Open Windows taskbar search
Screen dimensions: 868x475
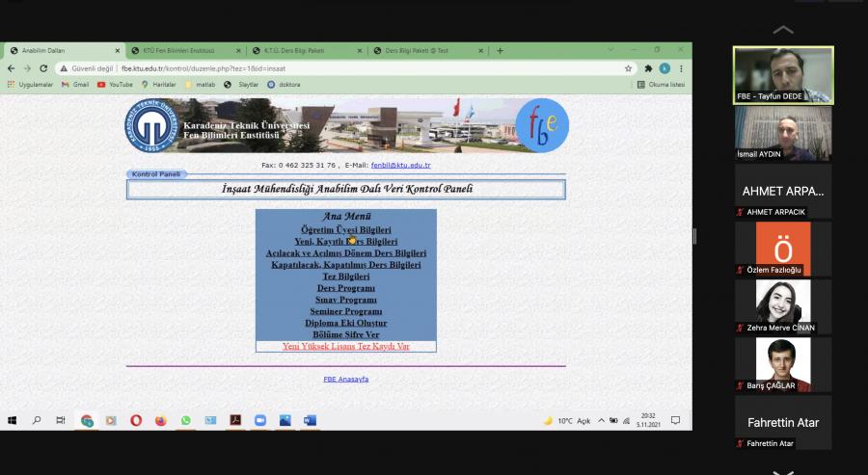point(37,420)
